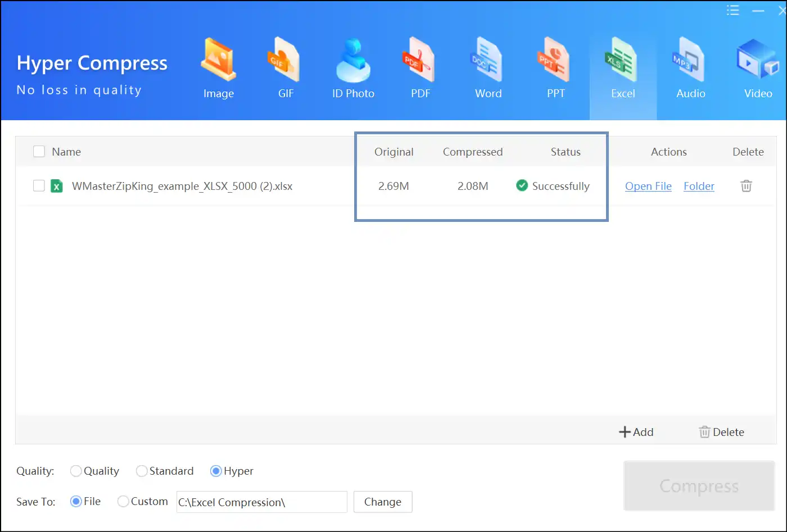Image resolution: width=787 pixels, height=532 pixels.
Task: Click the Successfully status text
Action: (561, 186)
